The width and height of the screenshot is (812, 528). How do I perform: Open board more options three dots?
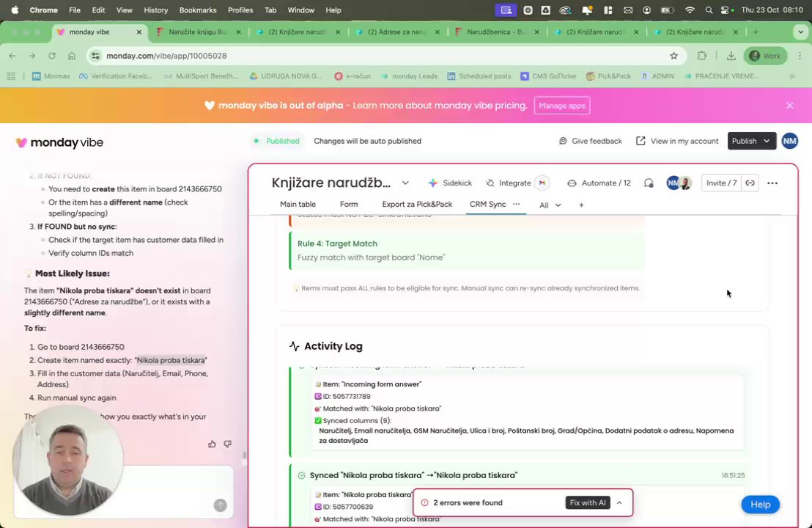[x=772, y=183]
